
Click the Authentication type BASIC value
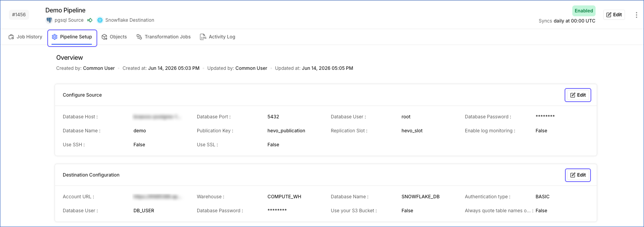coord(542,197)
